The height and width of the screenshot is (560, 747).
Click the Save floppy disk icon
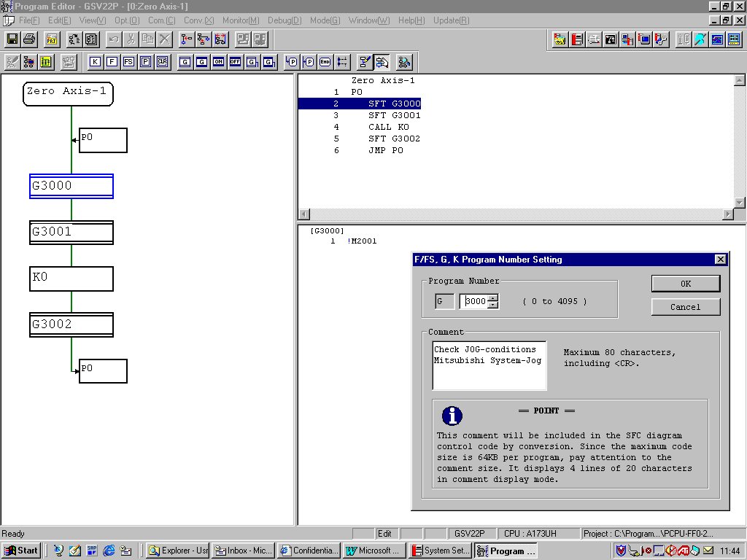pos(12,39)
